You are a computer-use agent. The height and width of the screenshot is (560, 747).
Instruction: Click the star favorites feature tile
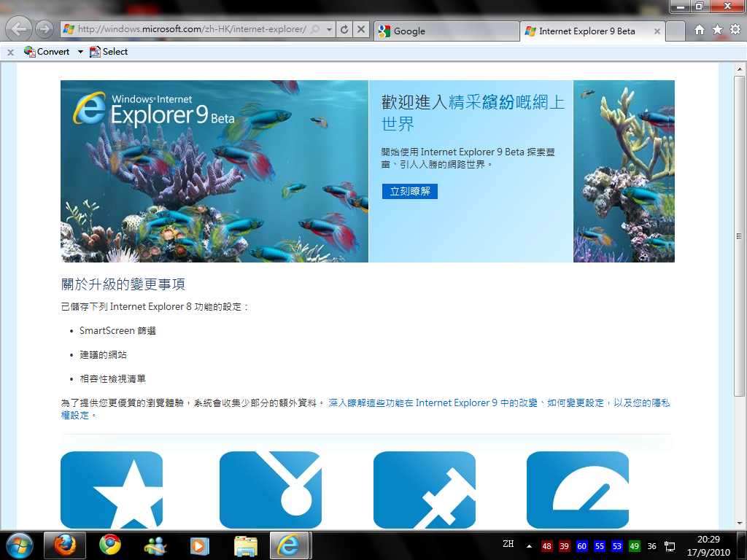click(112, 490)
